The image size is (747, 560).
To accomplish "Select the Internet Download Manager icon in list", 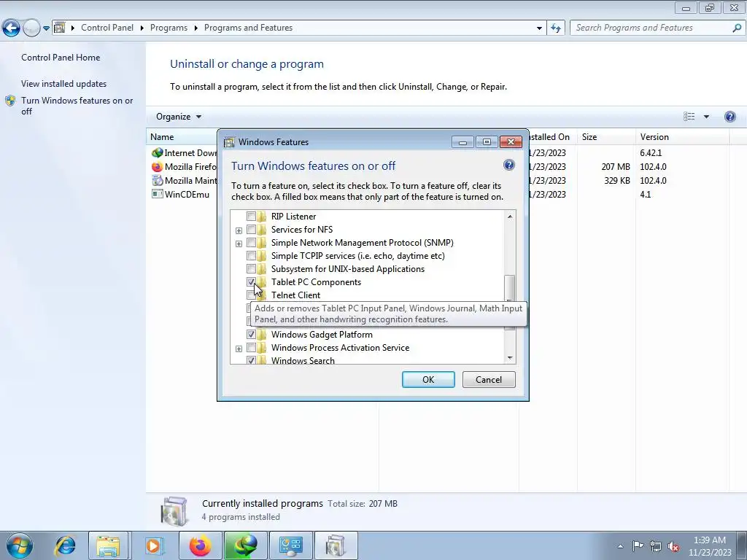I will click(158, 153).
